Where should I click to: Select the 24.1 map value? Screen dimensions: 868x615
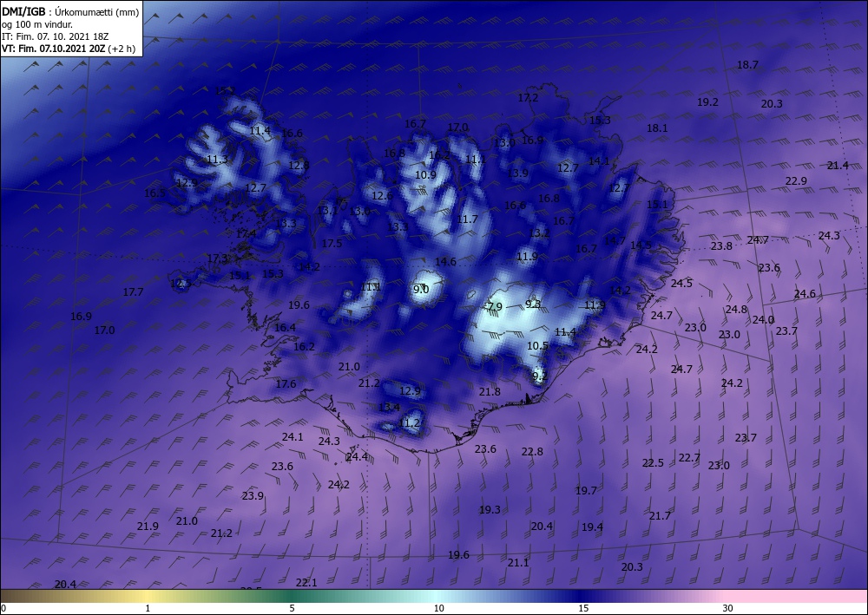click(x=293, y=437)
